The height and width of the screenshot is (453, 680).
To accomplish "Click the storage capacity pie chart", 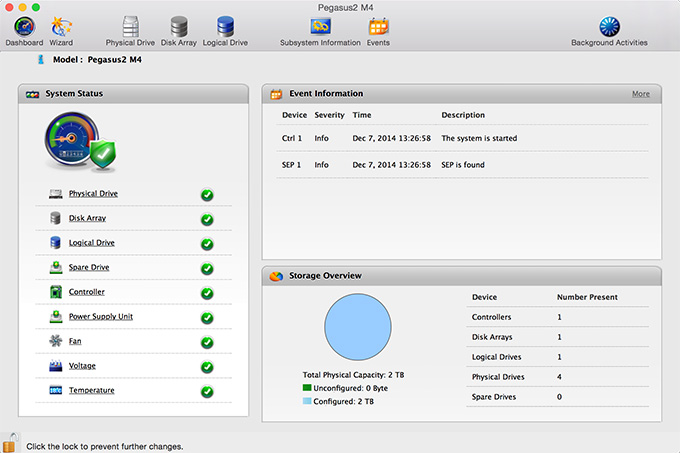I will pyautogui.click(x=358, y=327).
